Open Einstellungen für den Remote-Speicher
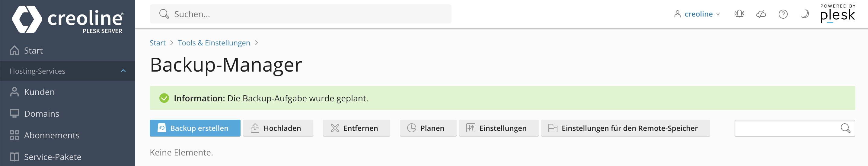This screenshot has width=868, height=166. (625, 128)
